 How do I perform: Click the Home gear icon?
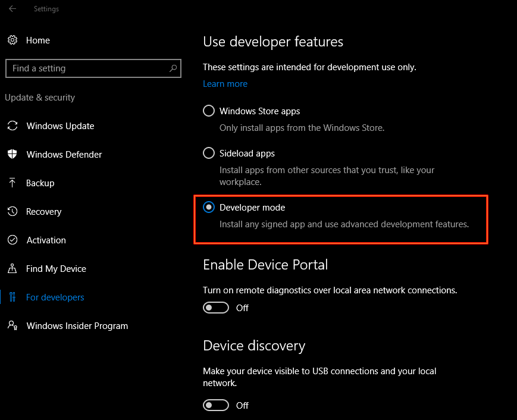click(x=12, y=40)
